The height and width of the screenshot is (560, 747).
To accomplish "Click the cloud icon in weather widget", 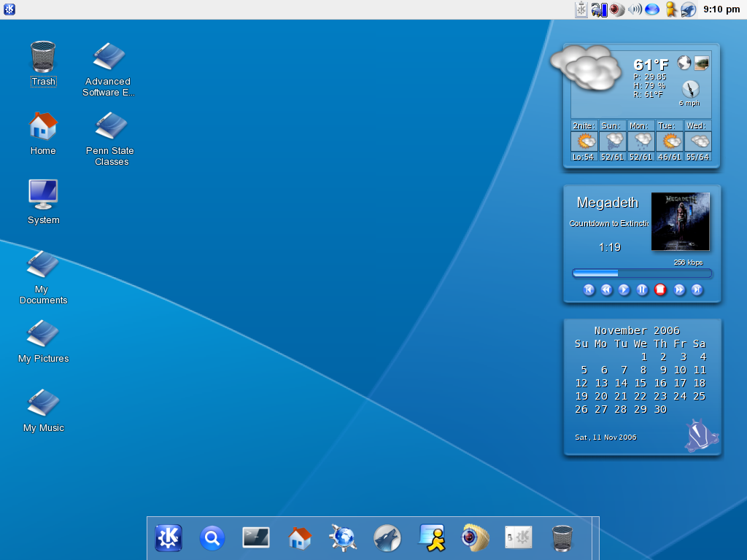I will [586, 68].
